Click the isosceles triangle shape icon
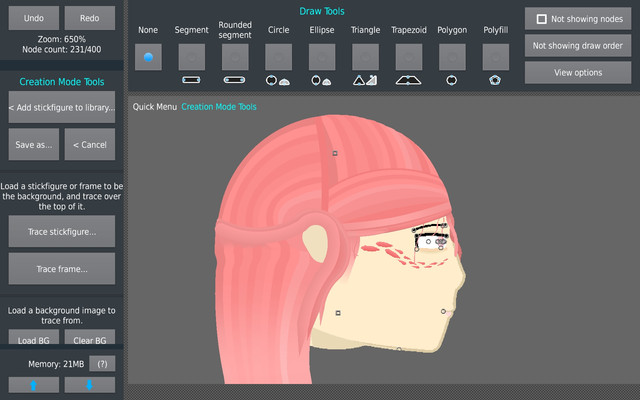Screen dimensions: 640x400 pyautogui.click(x=359, y=80)
